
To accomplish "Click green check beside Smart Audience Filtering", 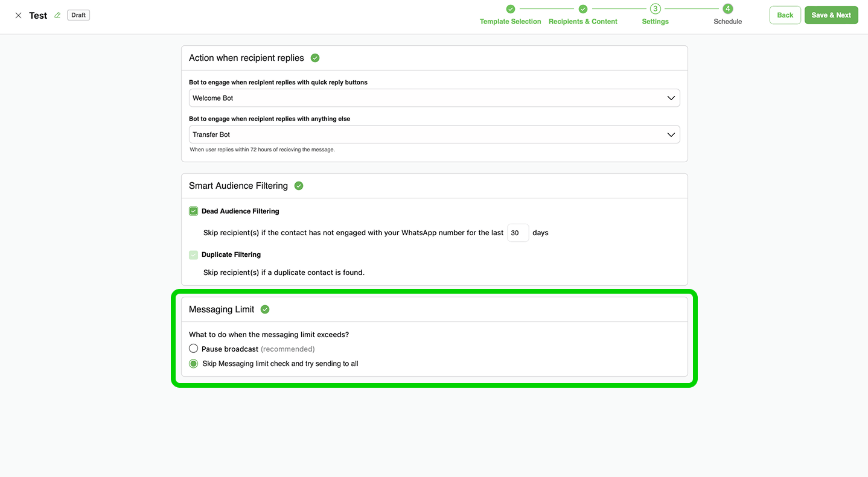I will point(299,186).
